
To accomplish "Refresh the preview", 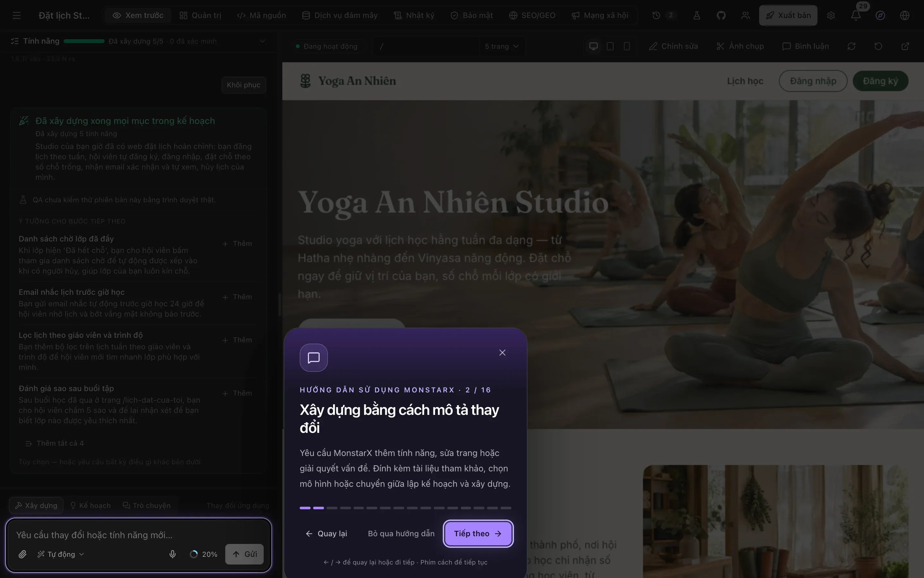I will (x=851, y=46).
